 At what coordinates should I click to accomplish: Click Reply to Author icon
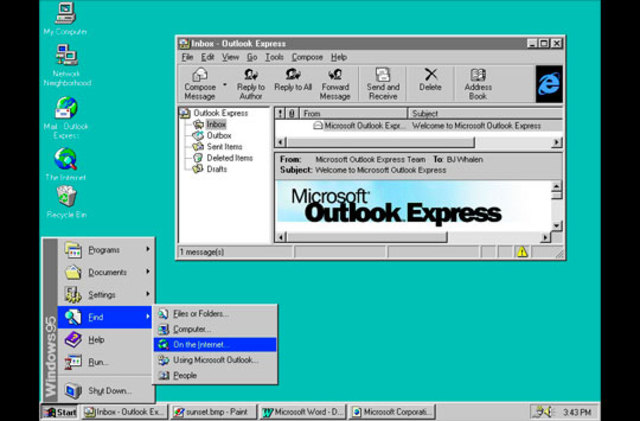(x=251, y=84)
